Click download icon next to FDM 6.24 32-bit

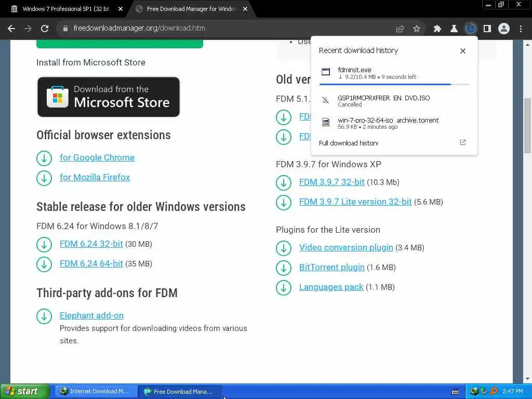(44, 245)
